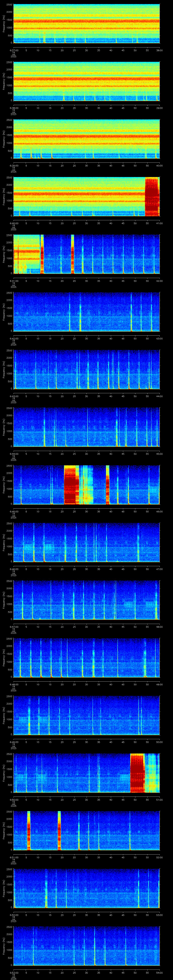173x980 pixels.
Task: Click the 6:39:00 start time label
Action: click(x=14, y=166)
